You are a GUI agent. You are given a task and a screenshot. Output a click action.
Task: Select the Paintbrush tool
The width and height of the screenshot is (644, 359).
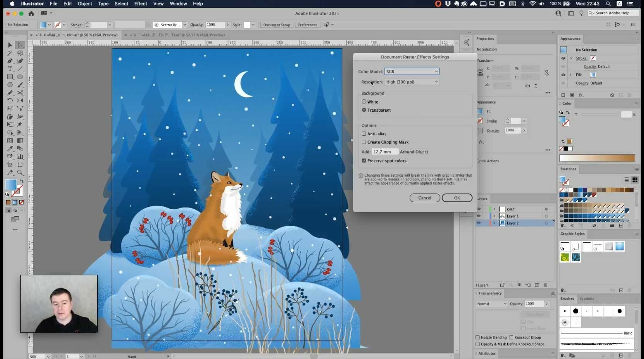point(20,85)
